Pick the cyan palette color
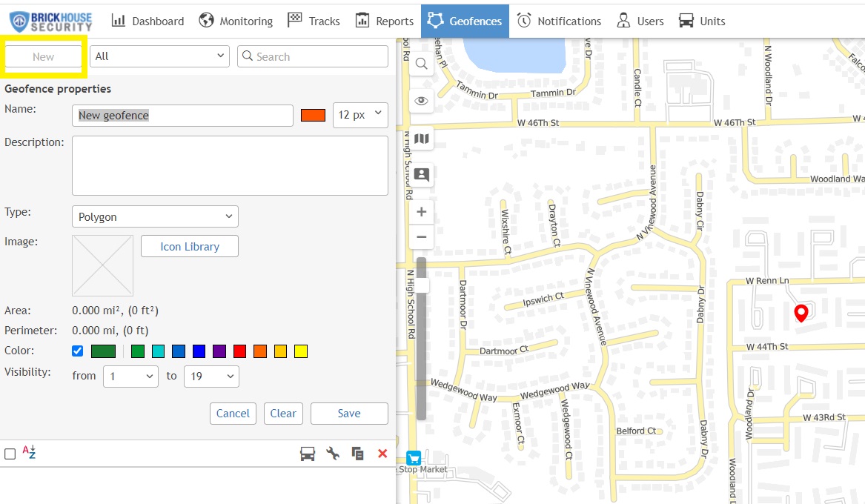The width and height of the screenshot is (865, 504). (x=159, y=351)
